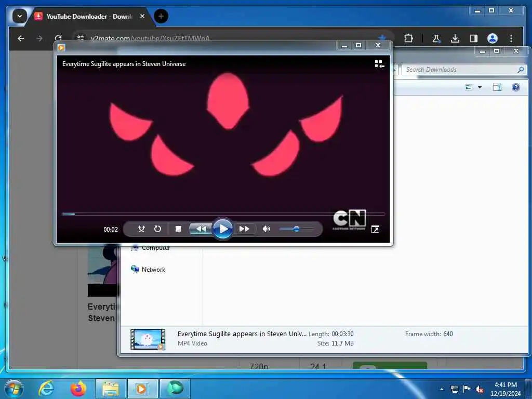Image resolution: width=532 pixels, height=399 pixels.
Task: Open a new Chrome tab
Action: click(x=161, y=16)
